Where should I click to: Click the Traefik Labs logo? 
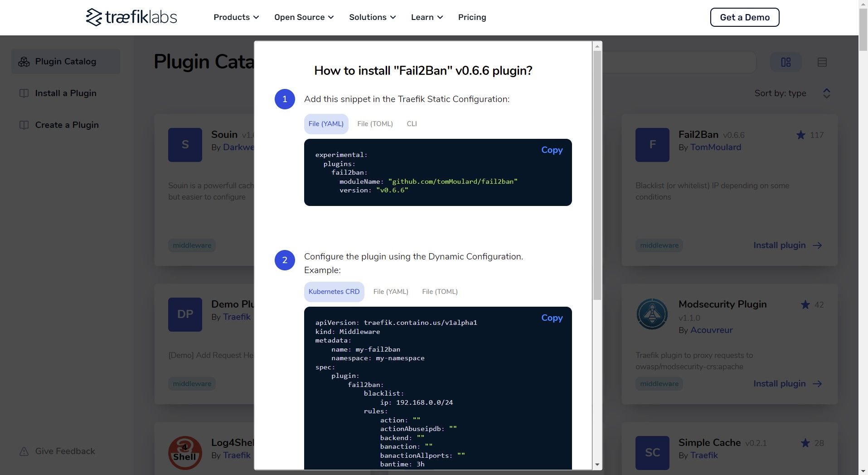tap(131, 17)
